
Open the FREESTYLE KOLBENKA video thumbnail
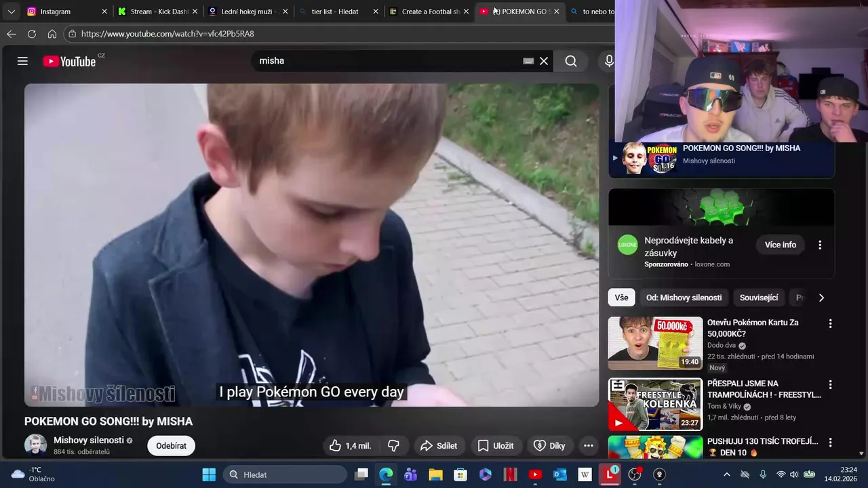tap(655, 405)
